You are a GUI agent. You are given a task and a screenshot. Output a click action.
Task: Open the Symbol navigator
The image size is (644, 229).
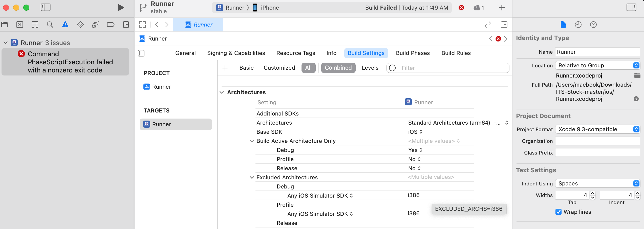35,25
